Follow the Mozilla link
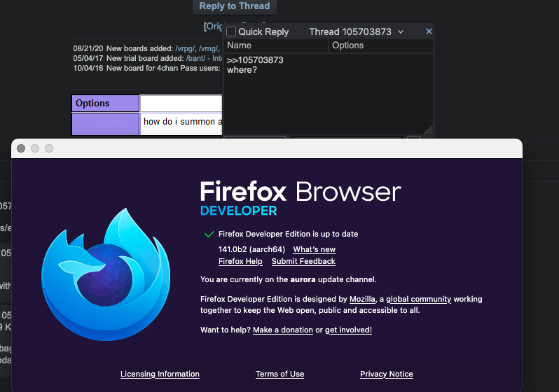This screenshot has height=392, width=559. click(362, 299)
